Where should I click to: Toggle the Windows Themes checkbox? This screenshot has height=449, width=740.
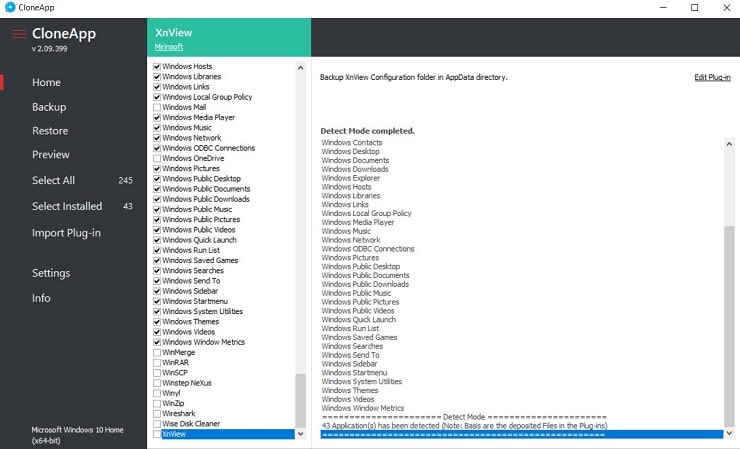point(157,322)
